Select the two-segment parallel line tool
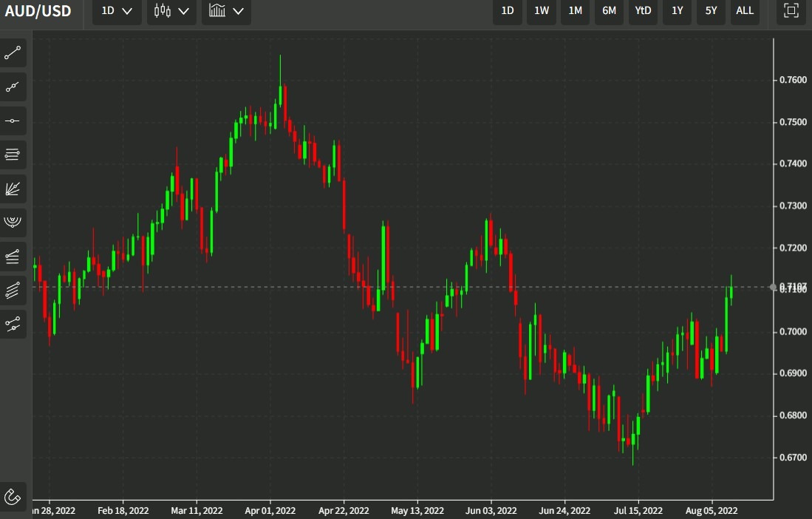The width and height of the screenshot is (812, 519). [x=13, y=325]
